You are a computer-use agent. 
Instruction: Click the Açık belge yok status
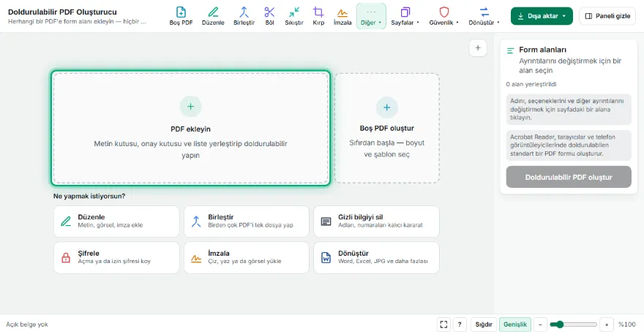(27, 324)
